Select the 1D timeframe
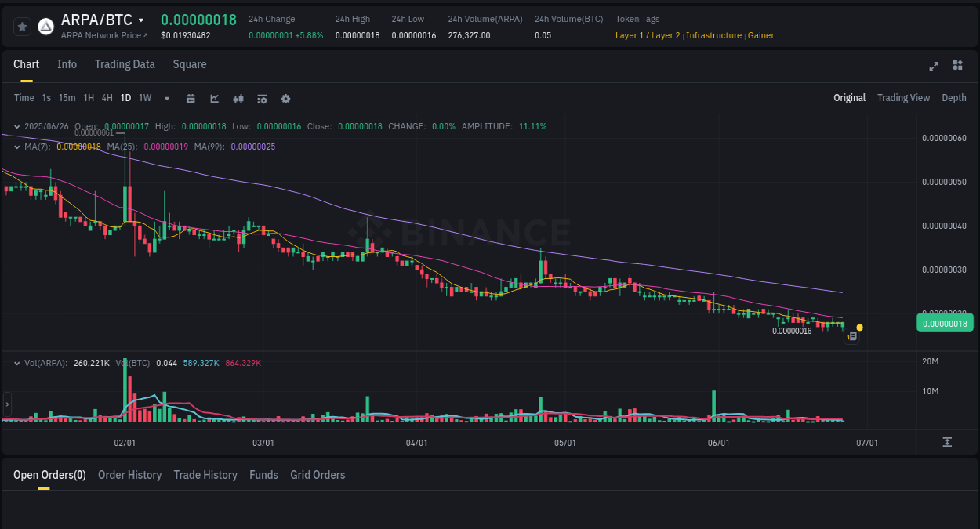Image resolution: width=980 pixels, height=529 pixels. 125,97
